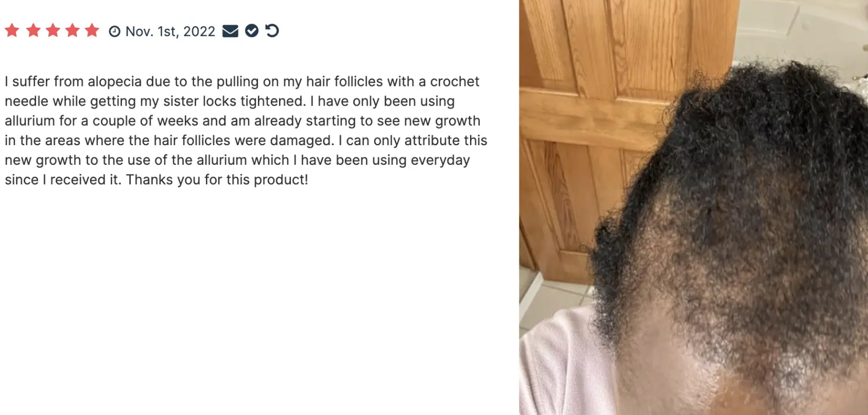Click the word "crochet" in the review
868x415 pixels.
click(455, 81)
